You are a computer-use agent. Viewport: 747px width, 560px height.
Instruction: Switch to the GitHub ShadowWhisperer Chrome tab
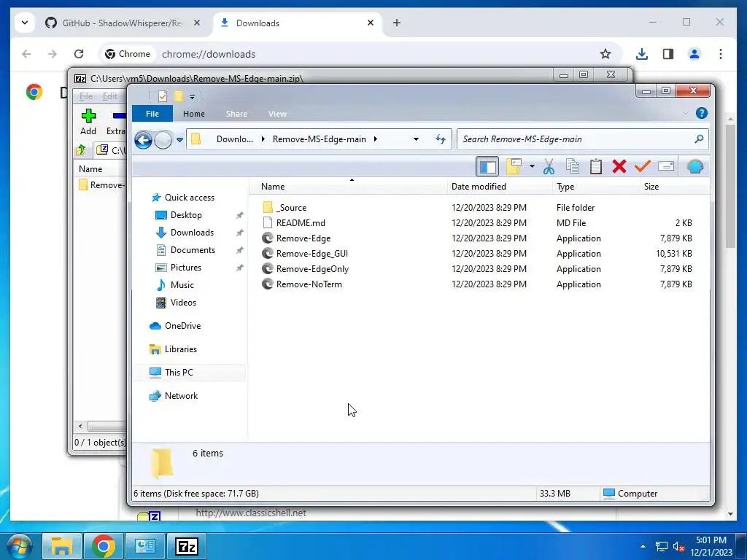point(123,23)
